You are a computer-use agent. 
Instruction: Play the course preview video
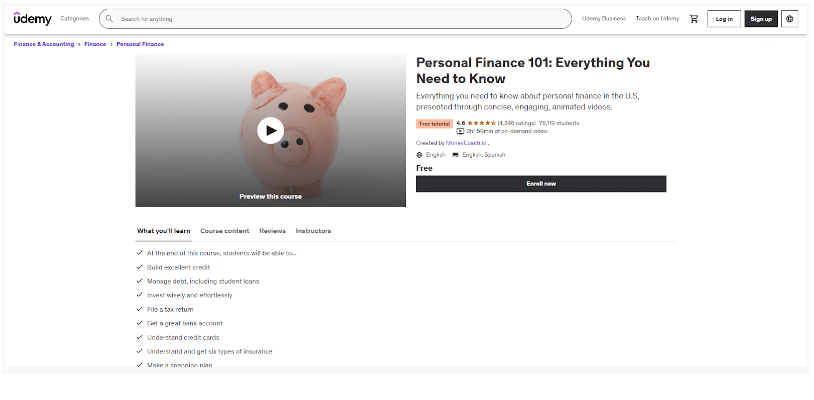pos(270,130)
